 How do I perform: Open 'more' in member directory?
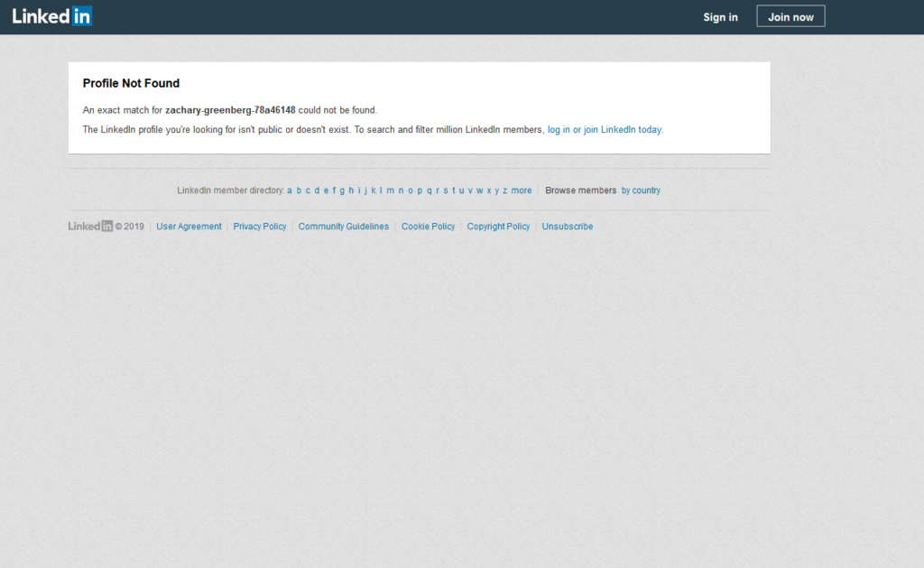521,191
